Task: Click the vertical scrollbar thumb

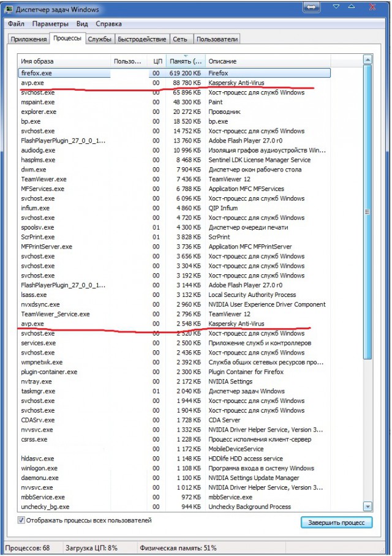Action: (x=367, y=212)
